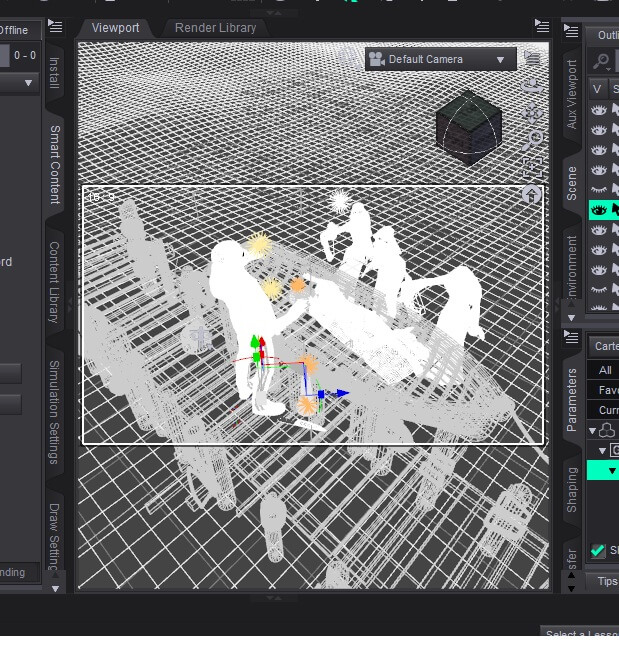619x661 pixels.
Task: Click the bottom dock collapse handle below viewport
Action: (274, 598)
